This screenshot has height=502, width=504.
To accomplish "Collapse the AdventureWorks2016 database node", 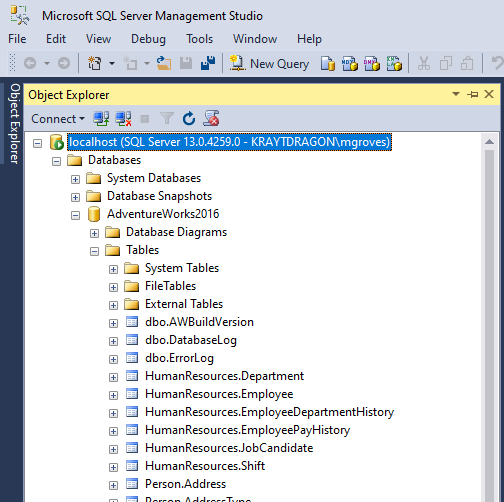I will (75, 216).
